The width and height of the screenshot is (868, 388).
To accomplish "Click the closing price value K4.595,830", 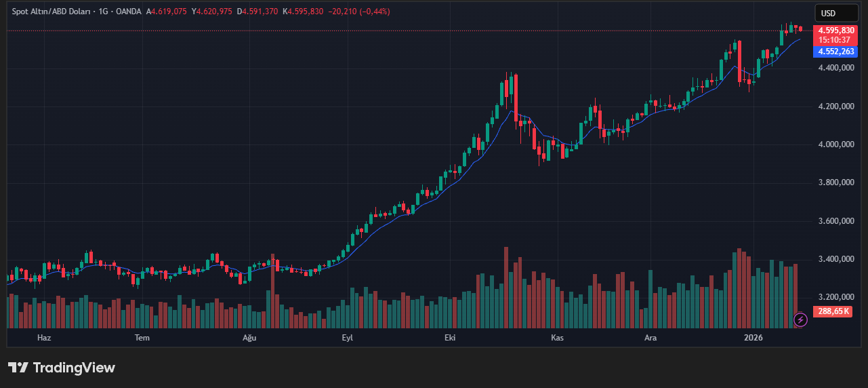I will click(303, 12).
